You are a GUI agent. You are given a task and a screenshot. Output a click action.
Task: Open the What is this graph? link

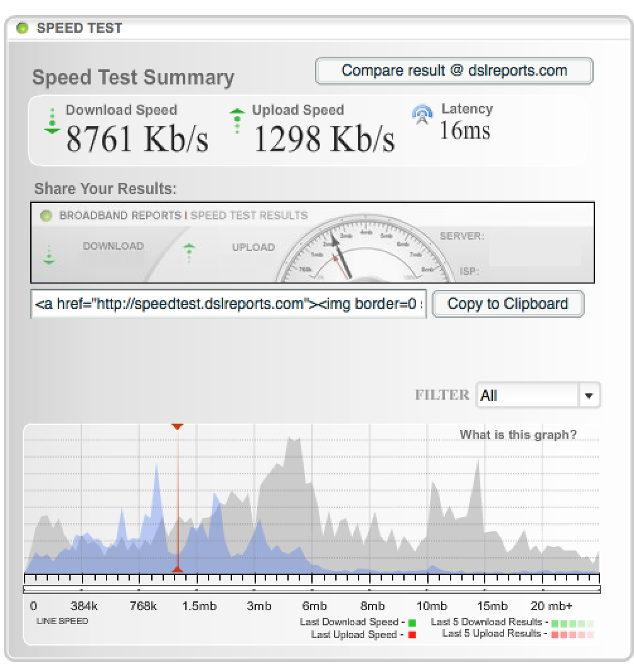point(518,435)
